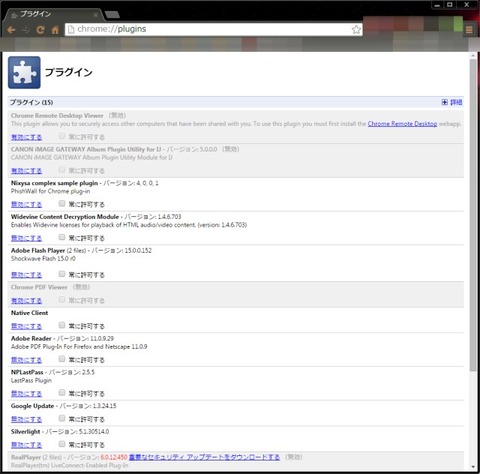The width and height of the screenshot is (480, 474).
Task: Check always allow for Nixysa plugin
Action: [x=62, y=203]
